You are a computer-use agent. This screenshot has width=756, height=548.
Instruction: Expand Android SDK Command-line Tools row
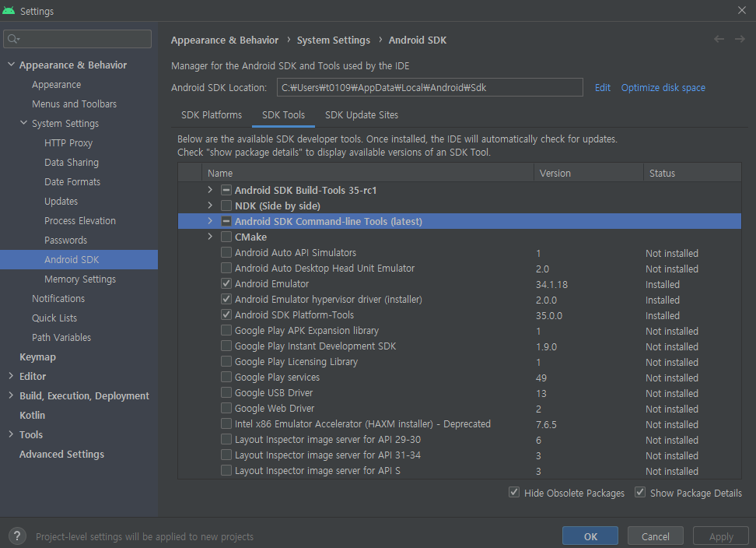point(210,221)
